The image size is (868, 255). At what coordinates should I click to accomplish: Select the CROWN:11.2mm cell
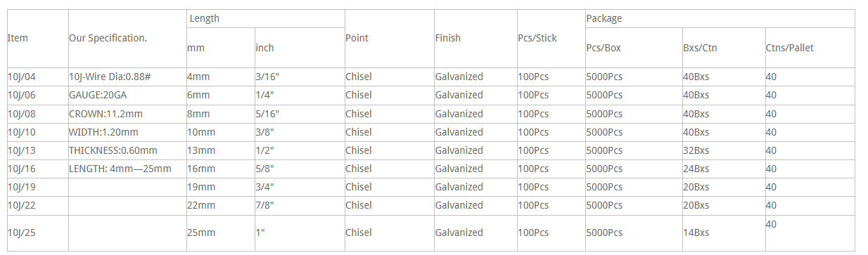127,113
